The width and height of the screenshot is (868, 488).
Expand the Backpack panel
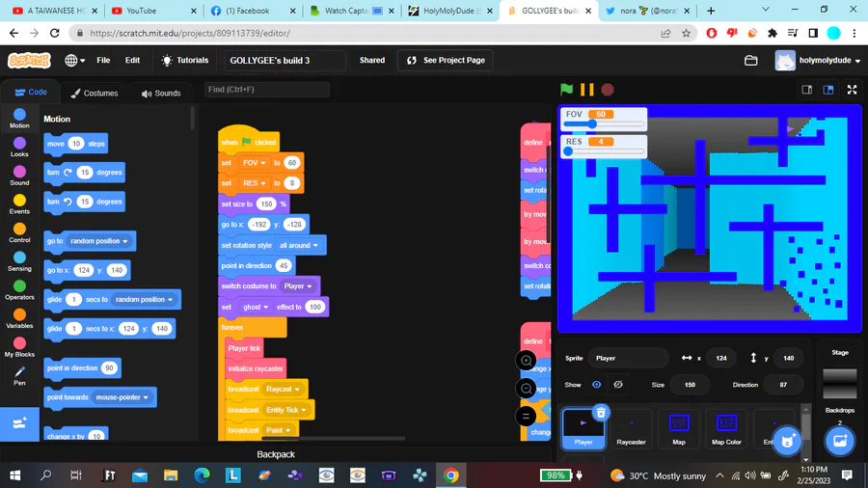pos(276,454)
